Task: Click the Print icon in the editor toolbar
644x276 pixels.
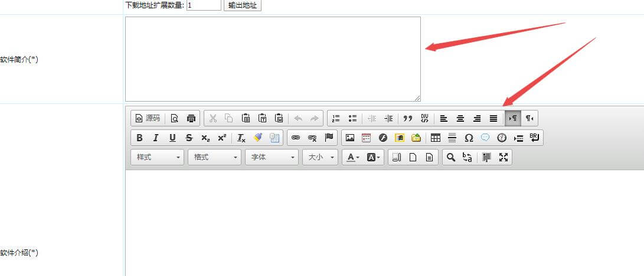Action: click(191, 118)
